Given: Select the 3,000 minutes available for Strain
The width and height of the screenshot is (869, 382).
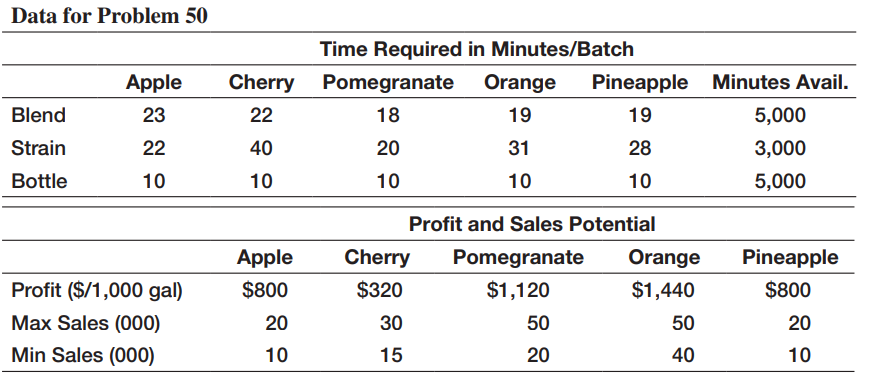Looking at the screenshot, I should pyautogui.click(x=780, y=148).
